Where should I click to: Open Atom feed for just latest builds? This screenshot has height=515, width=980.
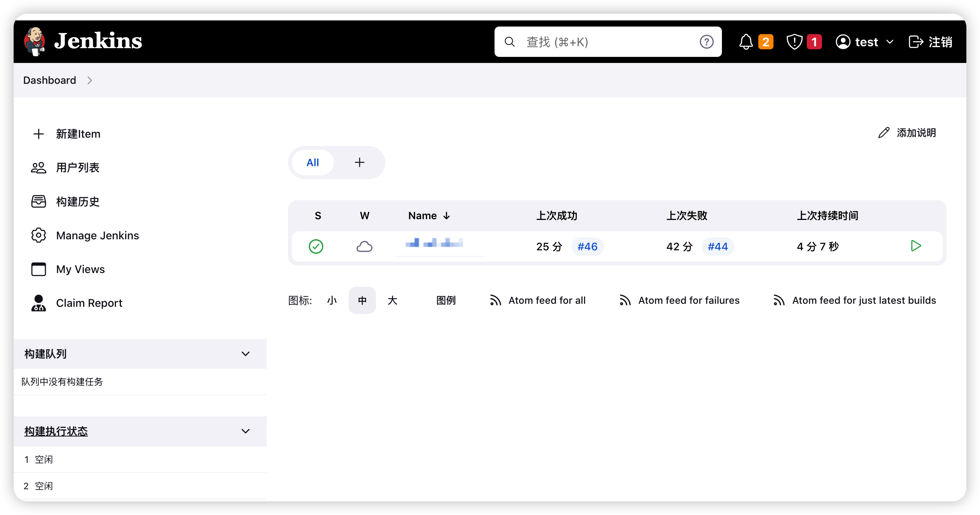864,301
